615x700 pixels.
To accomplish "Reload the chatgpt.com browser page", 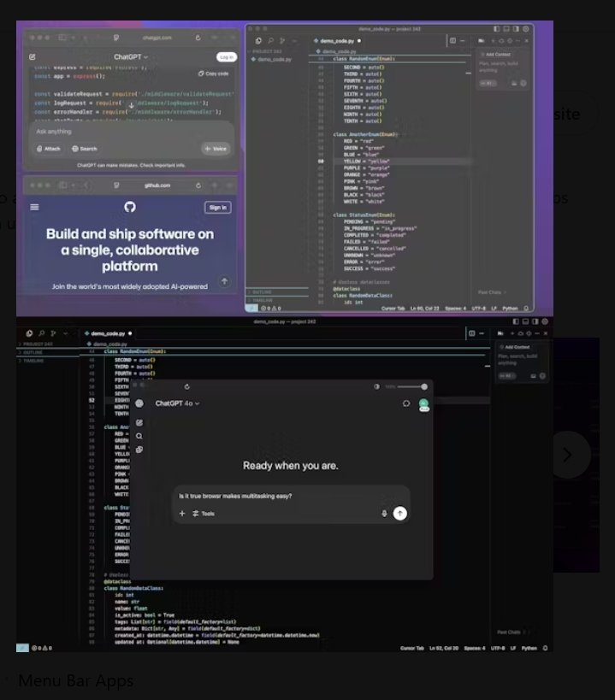I will coord(198,38).
